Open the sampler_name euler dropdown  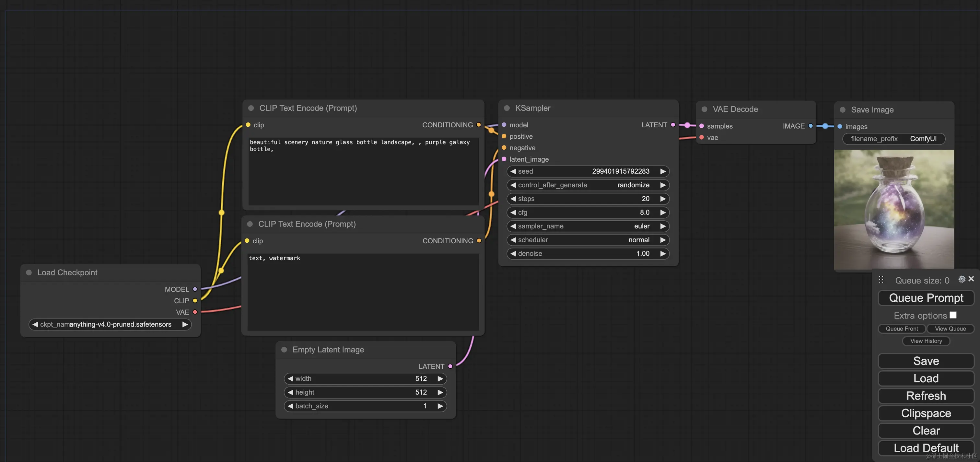point(588,226)
